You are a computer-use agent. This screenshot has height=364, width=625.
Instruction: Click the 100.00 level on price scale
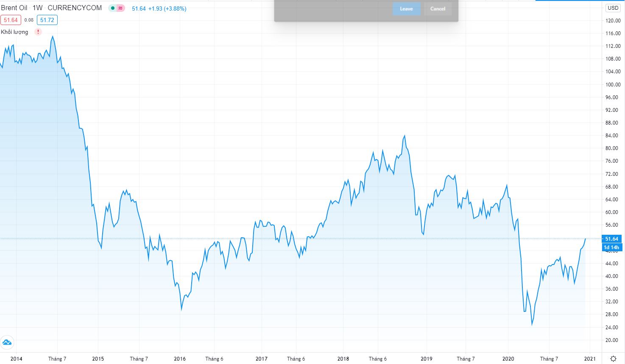[x=612, y=84]
